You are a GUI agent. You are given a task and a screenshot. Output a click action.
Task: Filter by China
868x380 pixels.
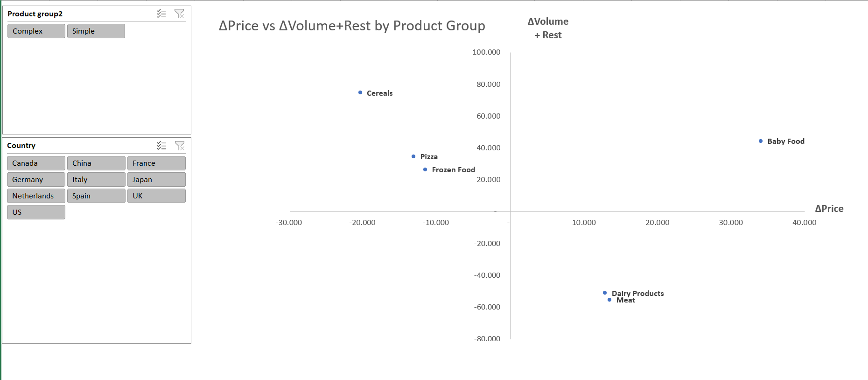point(96,163)
